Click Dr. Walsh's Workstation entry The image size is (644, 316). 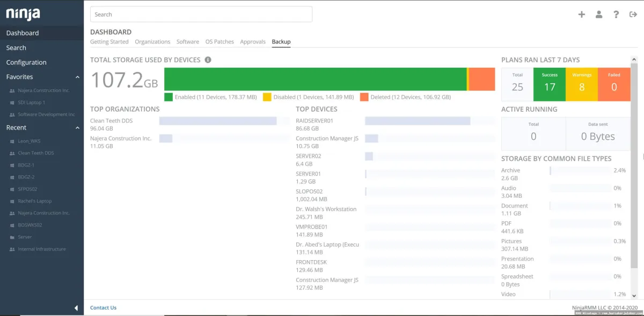[x=326, y=209]
